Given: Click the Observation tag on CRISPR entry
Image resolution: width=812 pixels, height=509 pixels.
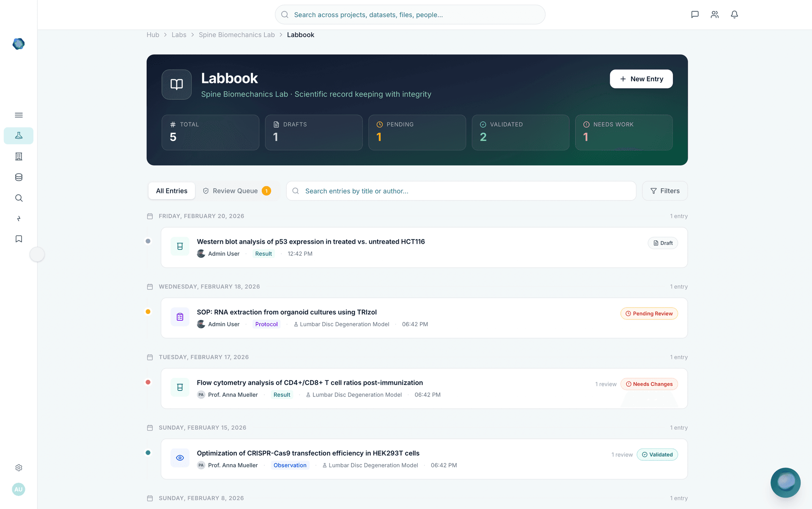Looking at the screenshot, I should tap(290, 465).
